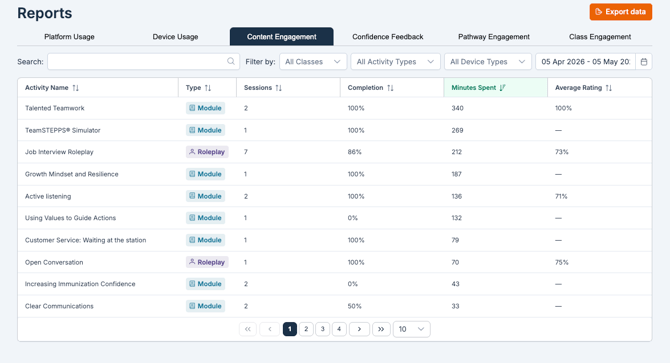The image size is (670, 363).
Task: Go to page 4
Action: coord(339,329)
